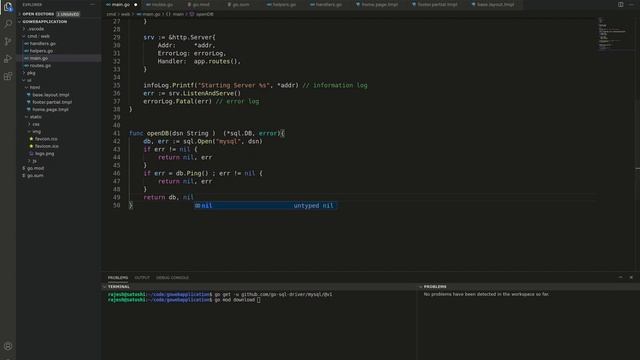The image size is (640, 360).
Task: Click the unsaved dot on main.go tab
Action: pos(136,4)
